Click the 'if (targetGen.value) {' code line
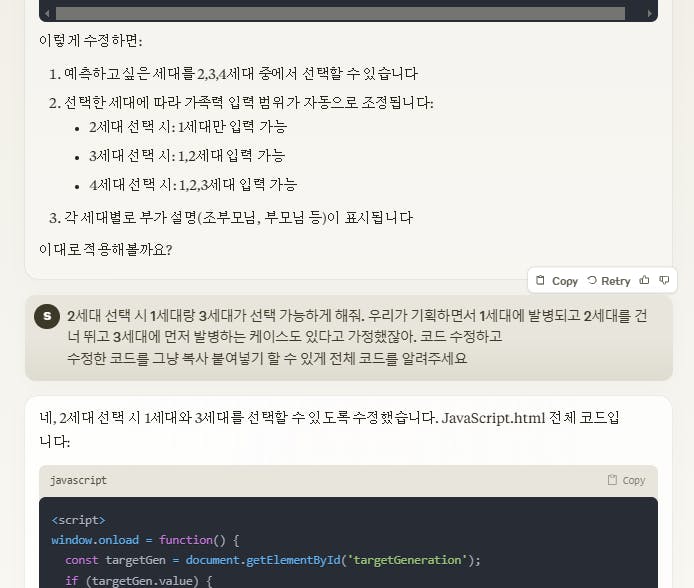Viewport: 694px width, 588px height. [x=139, y=580]
